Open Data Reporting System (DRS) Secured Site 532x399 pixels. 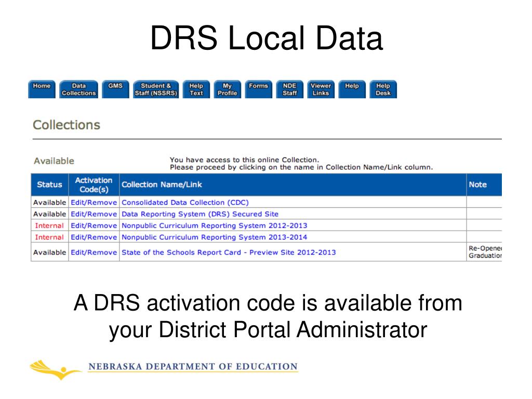pos(200,214)
